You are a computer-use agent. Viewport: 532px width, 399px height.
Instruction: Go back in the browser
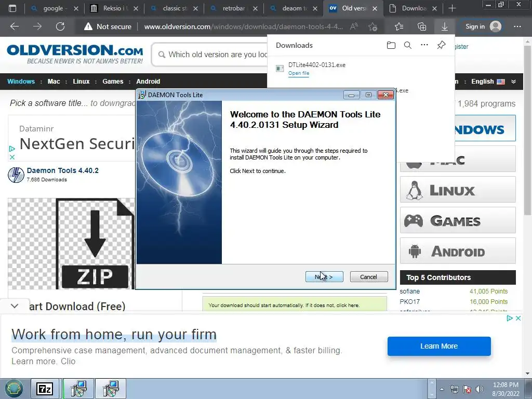pos(15,26)
